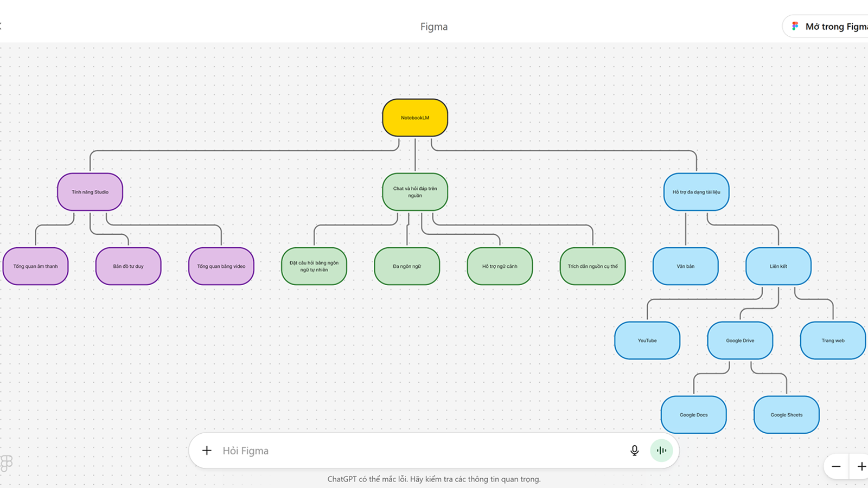Select the Tổng quan bằng video node
This screenshot has height=488, width=868.
coord(221,266)
